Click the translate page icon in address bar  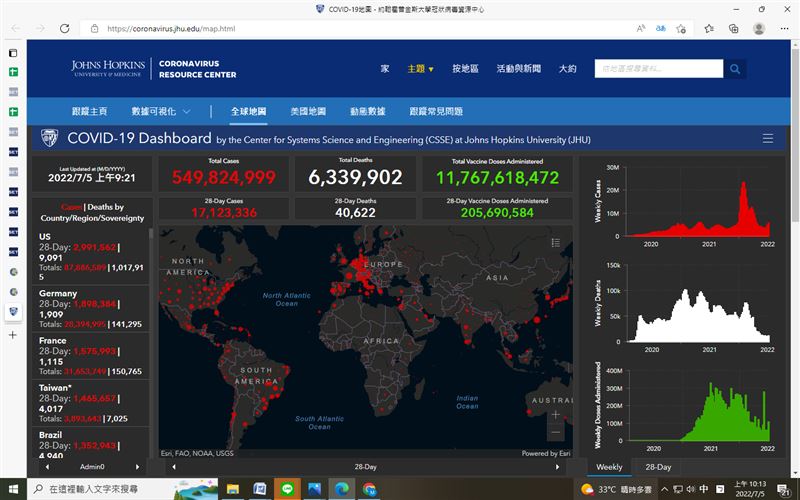tap(661, 29)
